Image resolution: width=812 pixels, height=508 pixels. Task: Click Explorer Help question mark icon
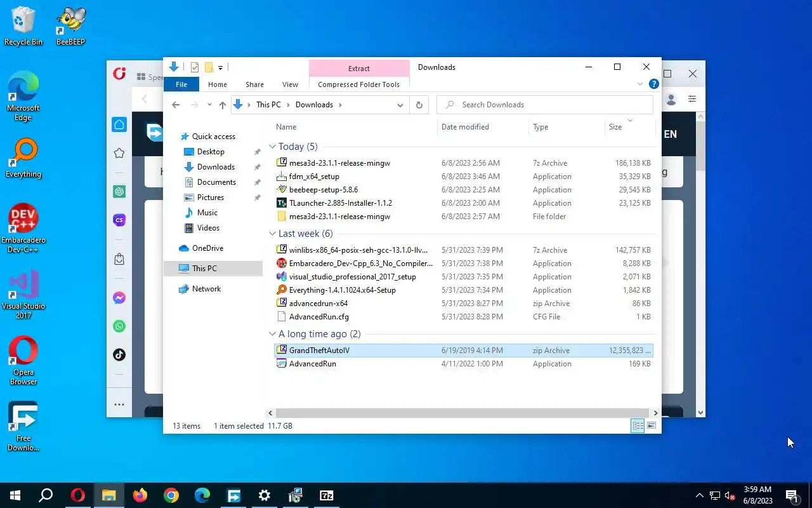(x=654, y=84)
